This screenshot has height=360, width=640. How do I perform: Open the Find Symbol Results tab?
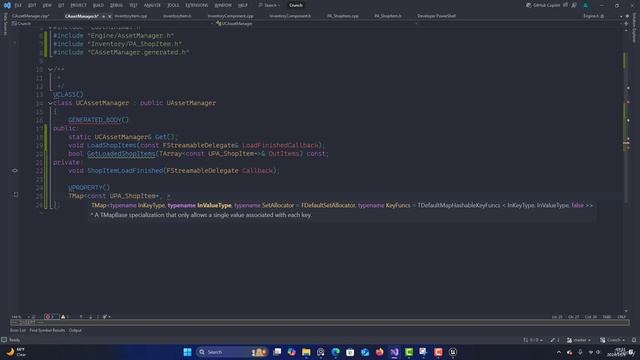point(47,330)
